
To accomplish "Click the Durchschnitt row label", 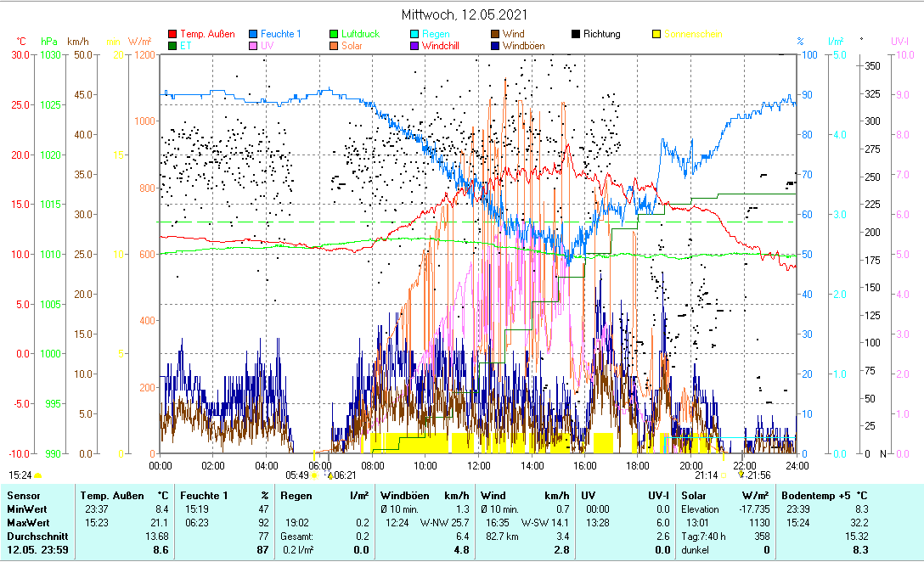I will (35, 537).
